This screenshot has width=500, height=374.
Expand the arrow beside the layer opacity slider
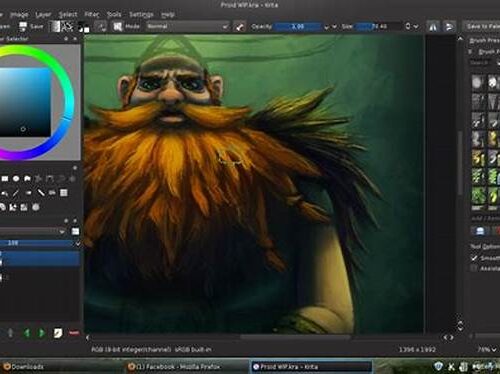(x=78, y=244)
